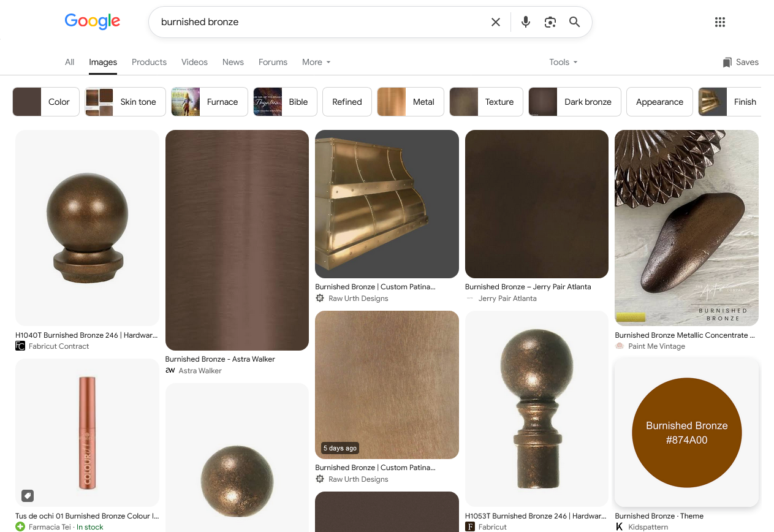Open the H1040T ball finial image

[87, 228]
